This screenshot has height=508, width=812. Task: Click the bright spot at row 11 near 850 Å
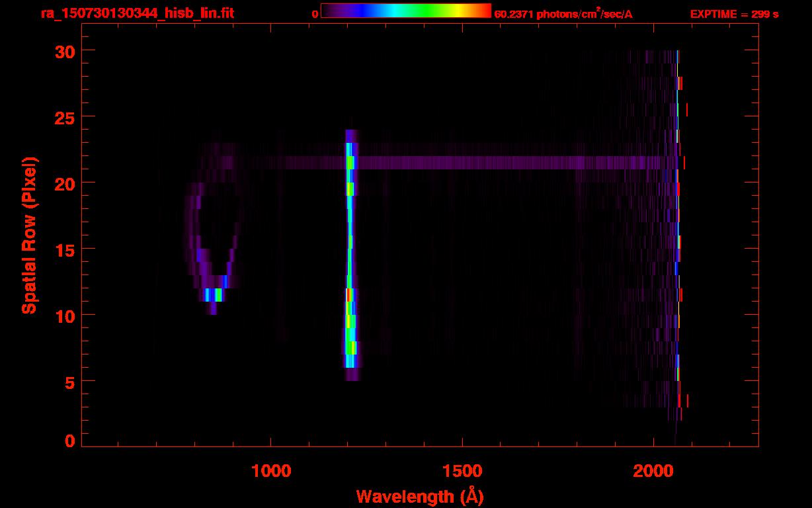click(214, 295)
